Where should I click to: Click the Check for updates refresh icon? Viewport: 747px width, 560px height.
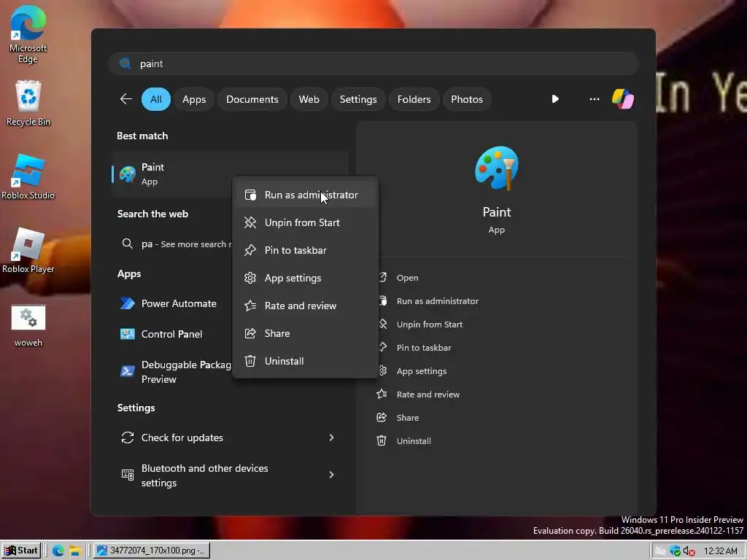[x=127, y=437]
